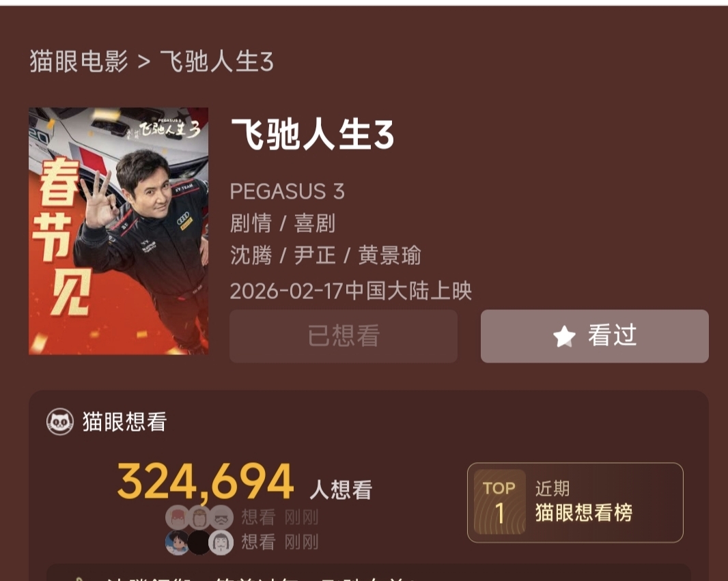This screenshot has height=581, width=728.
Task: Open the TOP 1 ranking badge
Action: point(500,502)
